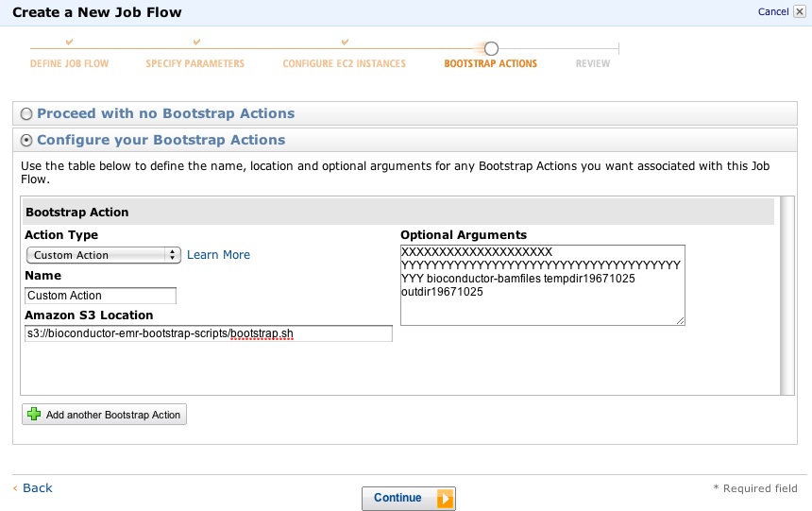Click the bootstrap table vertical scrollbar

click(787, 295)
